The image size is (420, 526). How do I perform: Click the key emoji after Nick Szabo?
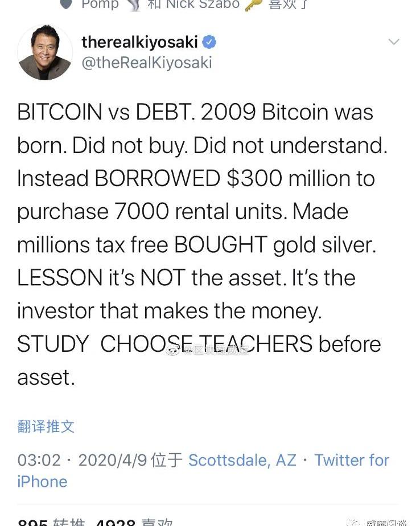(253, 5)
